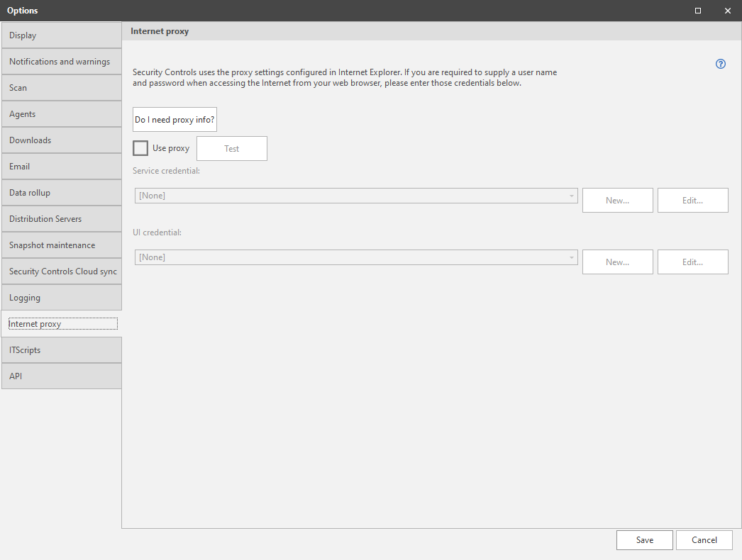This screenshot has height=560, width=742.
Task: Click Edit next to UI credential
Action: click(693, 262)
